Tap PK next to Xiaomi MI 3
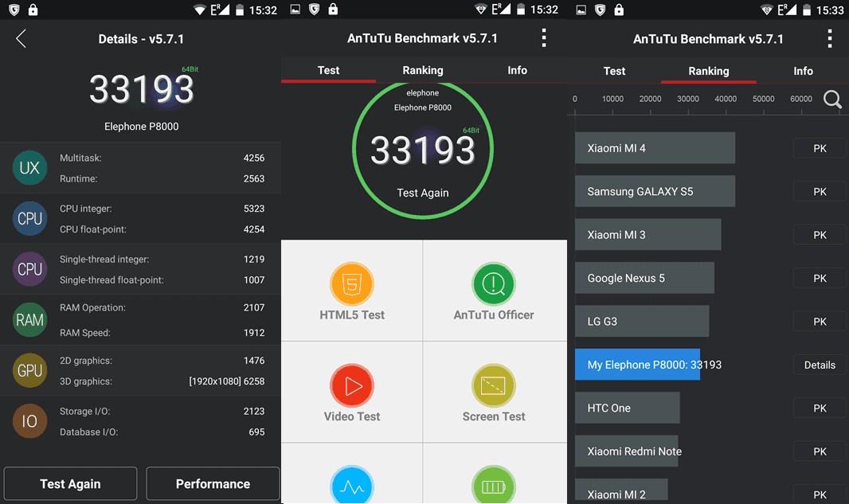 coord(820,235)
